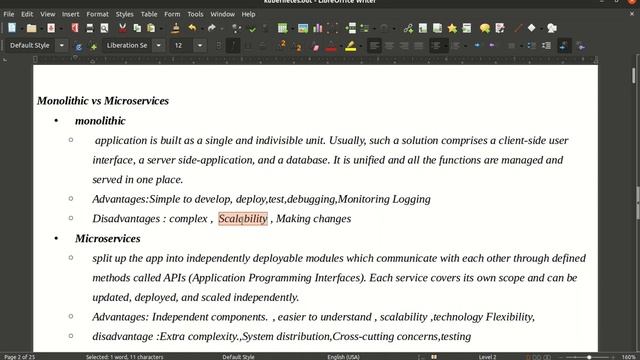Open the Save dropdown arrow
640x360 pixels.
tap(61, 29)
